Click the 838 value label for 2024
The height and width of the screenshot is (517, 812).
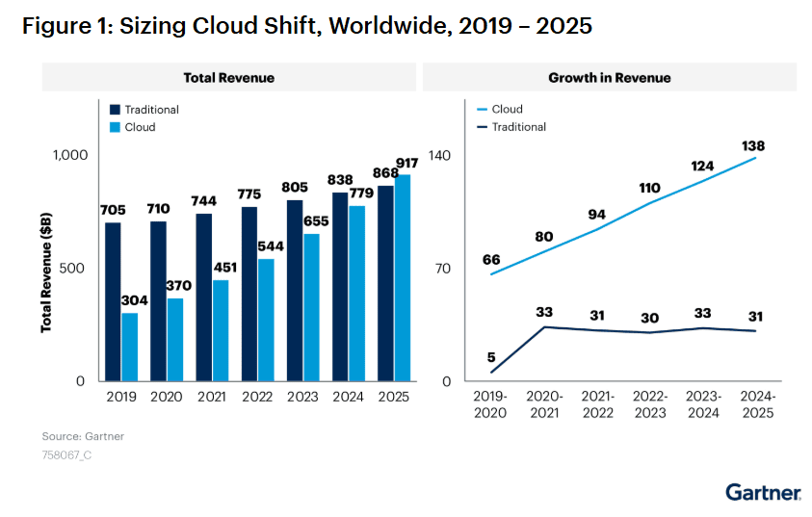340,180
